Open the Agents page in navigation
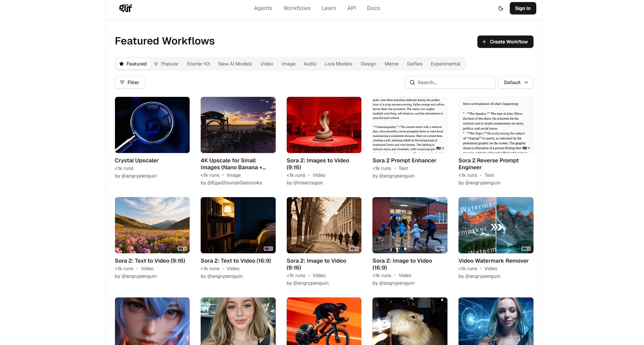The height and width of the screenshot is (345, 644). (x=263, y=8)
